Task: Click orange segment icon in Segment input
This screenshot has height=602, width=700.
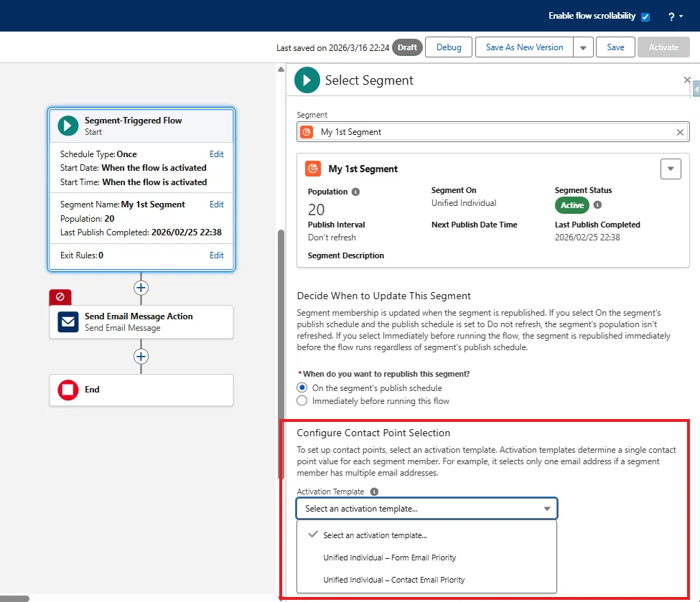Action: click(x=307, y=132)
